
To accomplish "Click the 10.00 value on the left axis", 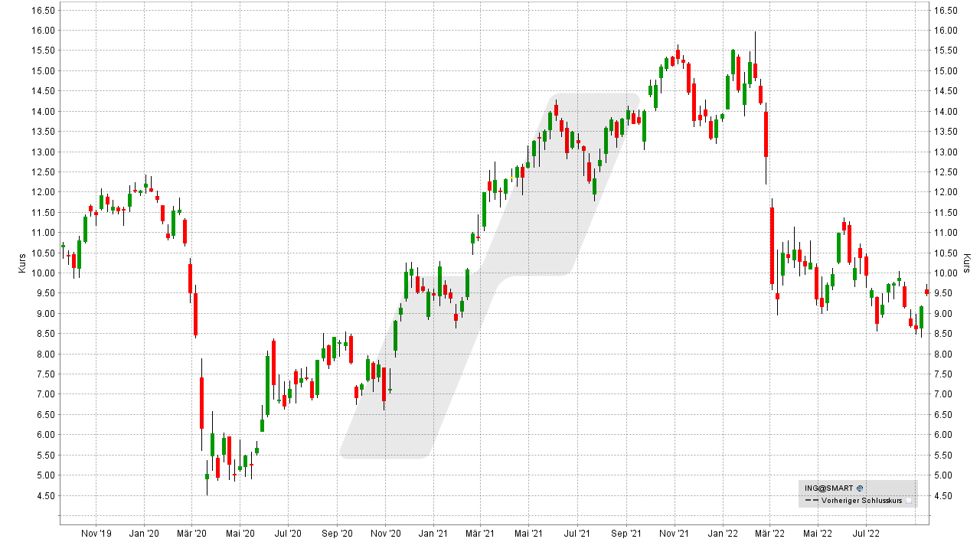I will 43,273.
